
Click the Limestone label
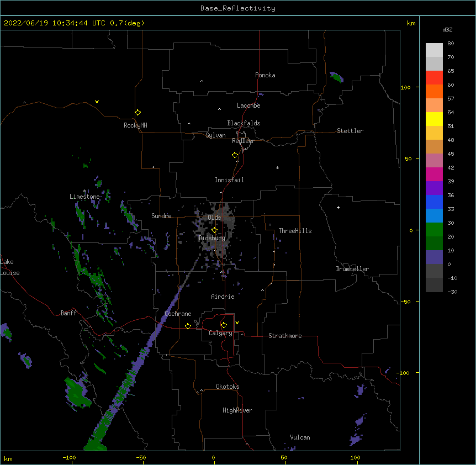[x=84, y=197]
